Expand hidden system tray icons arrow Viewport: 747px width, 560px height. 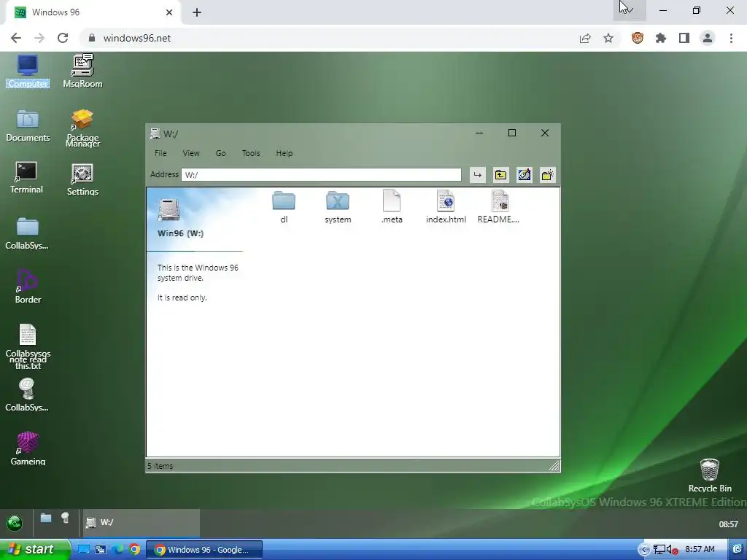tap(643, 550)
